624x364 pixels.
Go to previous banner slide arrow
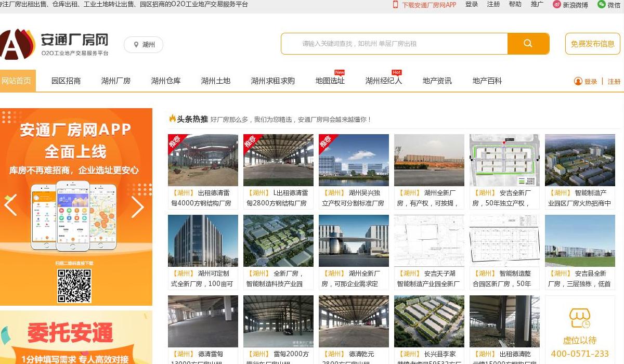pos(10,205)
